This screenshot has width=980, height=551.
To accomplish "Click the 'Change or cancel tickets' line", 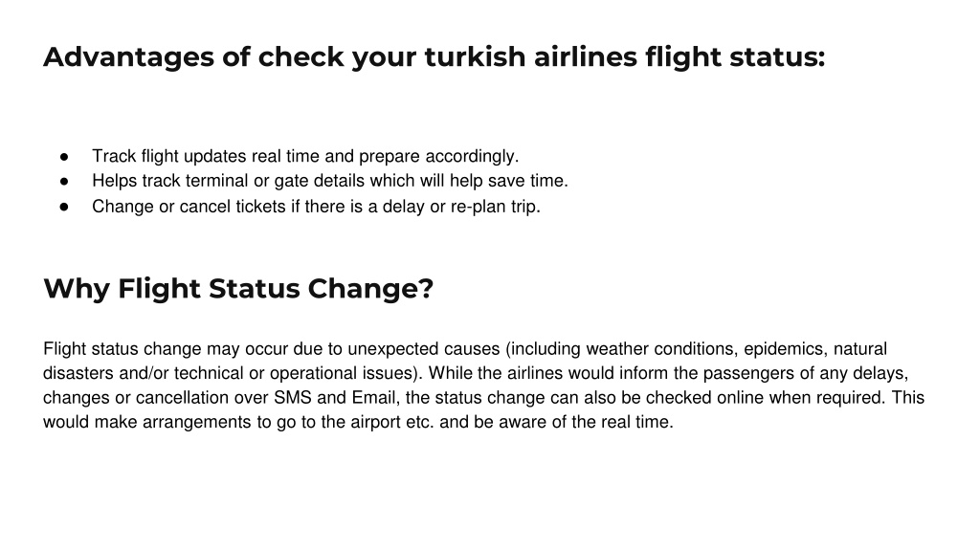I will coord(316,207).
